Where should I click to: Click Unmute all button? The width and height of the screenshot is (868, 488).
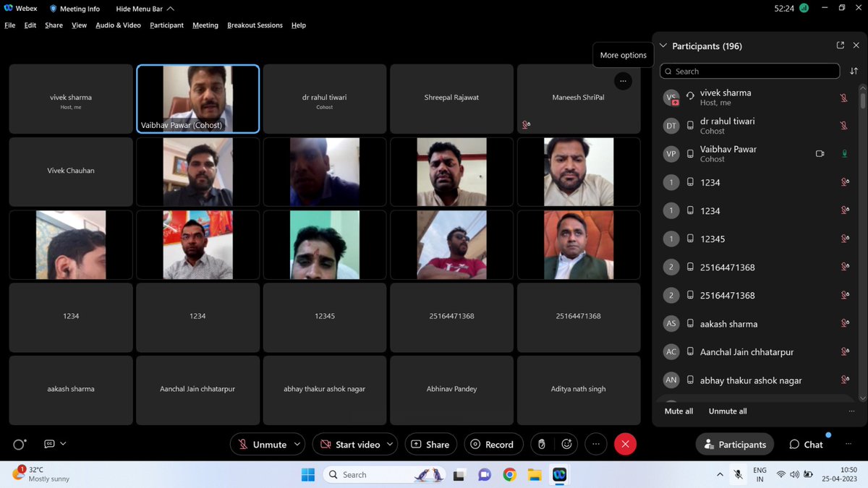point(728,411)
